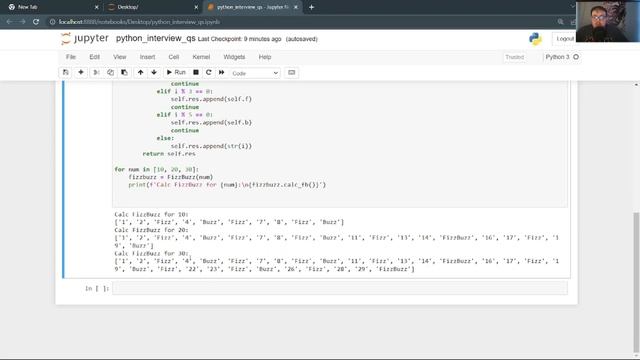Click the page vertical scrollbar thumb

tap(636, 282)
